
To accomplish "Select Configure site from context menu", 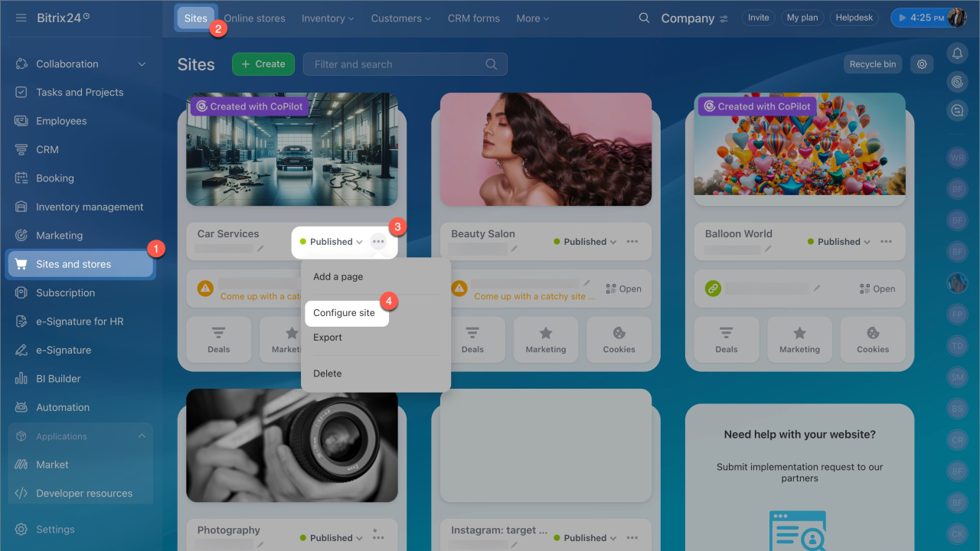I will tap(345, 313).
